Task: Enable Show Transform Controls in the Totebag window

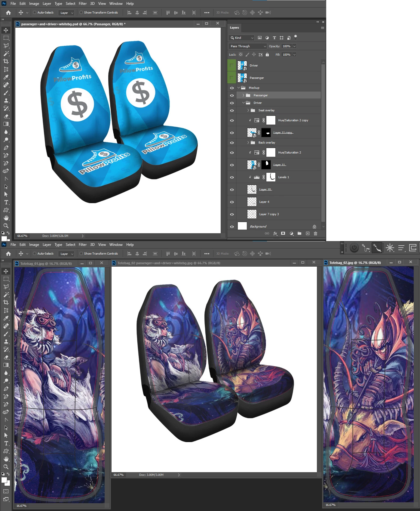Action: (x=81, y=253)
